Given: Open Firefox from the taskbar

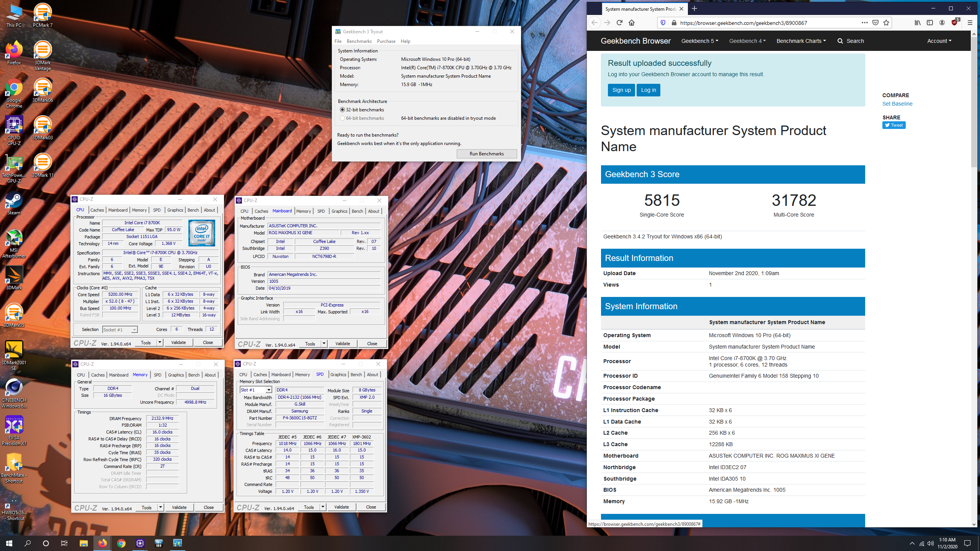Looking at the screenshot, I should [x=102, y=543].
